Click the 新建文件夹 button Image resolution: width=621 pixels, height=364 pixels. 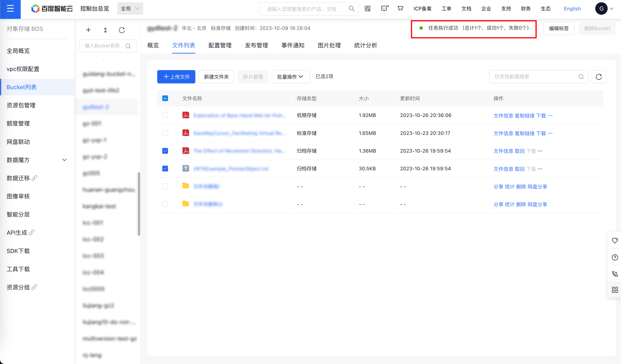216,77
